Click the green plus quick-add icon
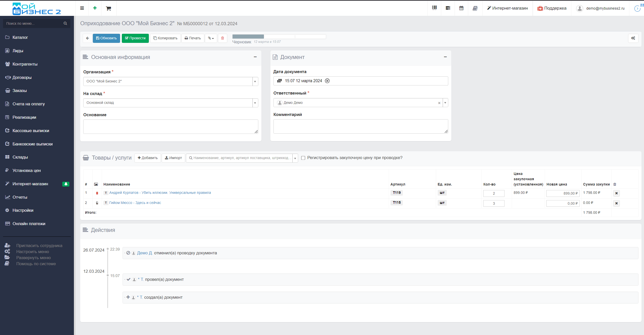Image resolution: width=644 pixels, height=335 pixels. coord(95,8)
